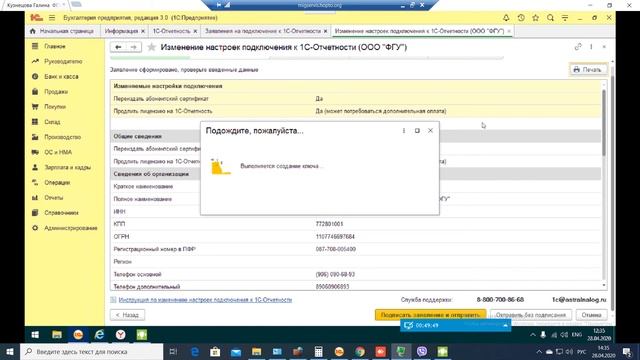
Task: Click scroll down arrow of the table
Action: coord(604,285)
